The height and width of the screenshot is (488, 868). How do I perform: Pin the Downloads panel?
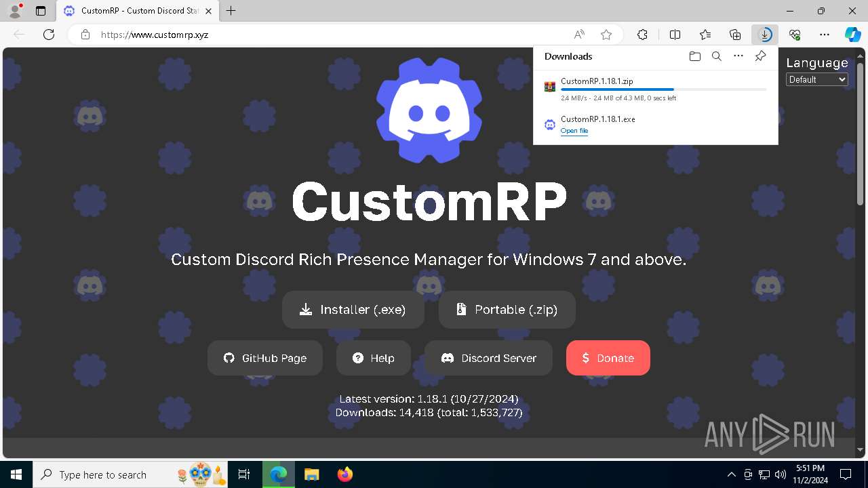pos(760,56)
